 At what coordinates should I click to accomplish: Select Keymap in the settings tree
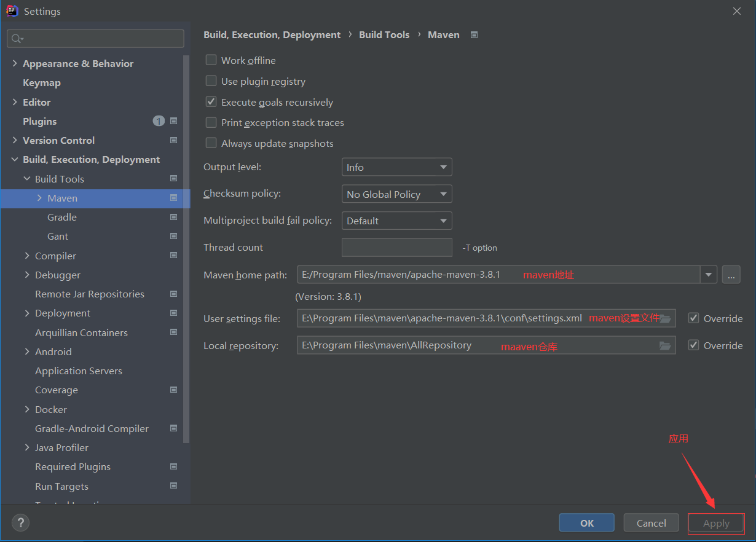pos(42,83)
